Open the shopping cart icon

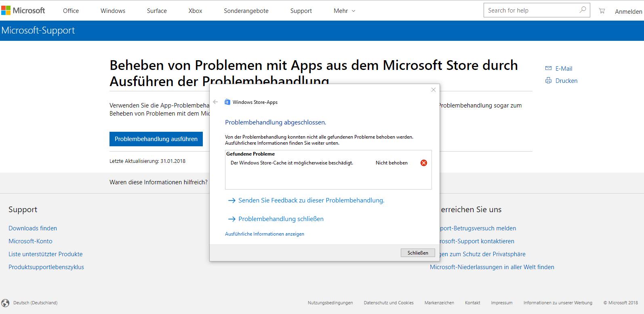602,11
